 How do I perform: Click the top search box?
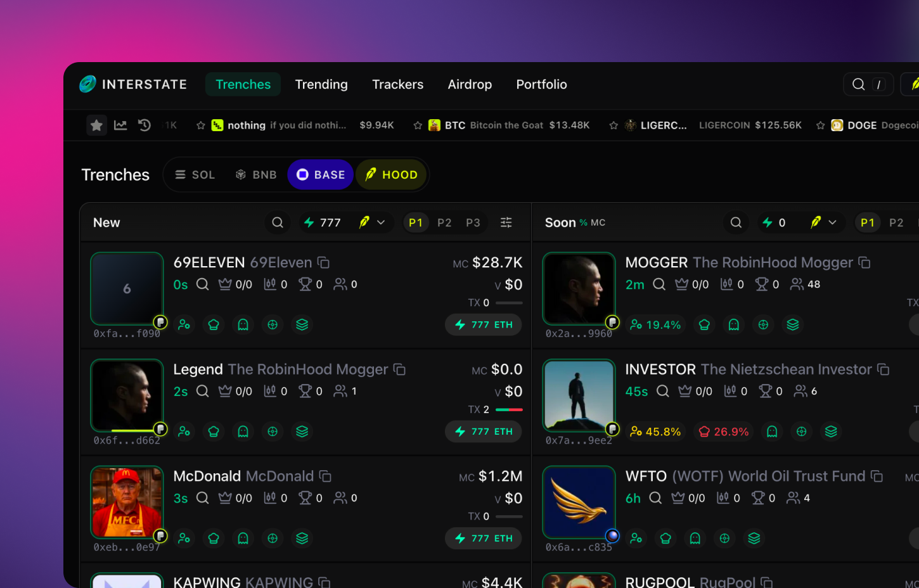(868, 84)
